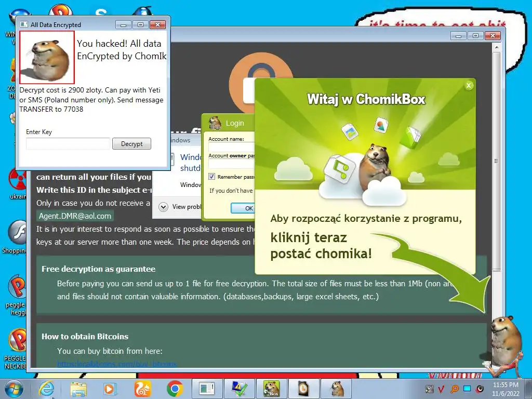Maximize the All Data Encrypted window

point(140,25)
